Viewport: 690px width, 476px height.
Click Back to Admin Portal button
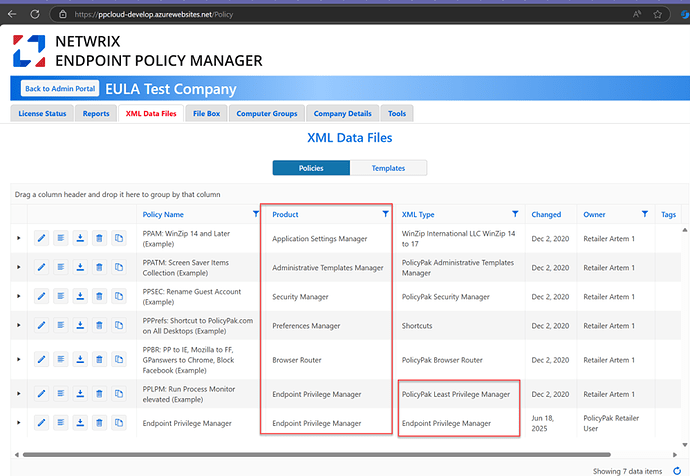click(x=58, y=89)
